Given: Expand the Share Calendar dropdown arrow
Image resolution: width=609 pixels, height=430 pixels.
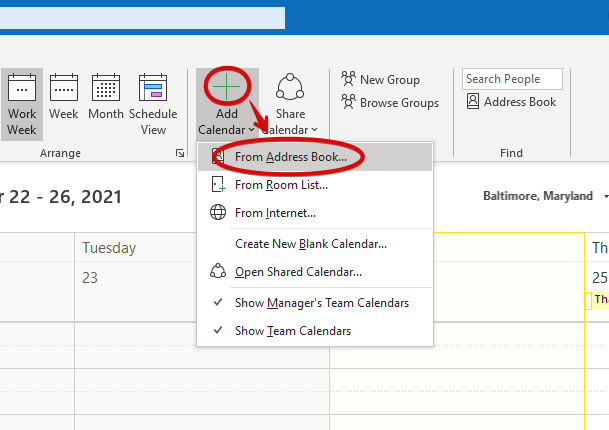Looking at the screenshot, I should pos(314,130).
